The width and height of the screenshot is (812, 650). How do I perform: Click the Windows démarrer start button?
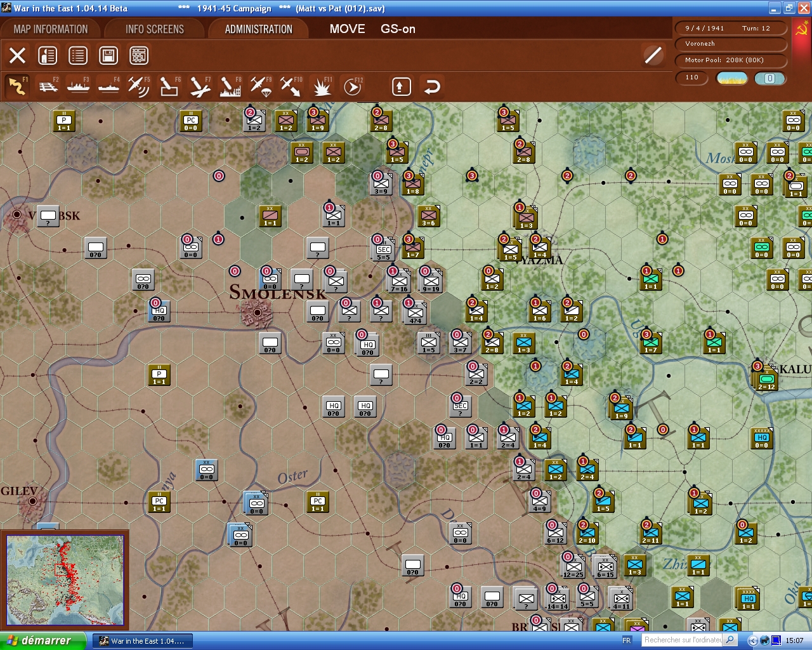coord(43,640)
